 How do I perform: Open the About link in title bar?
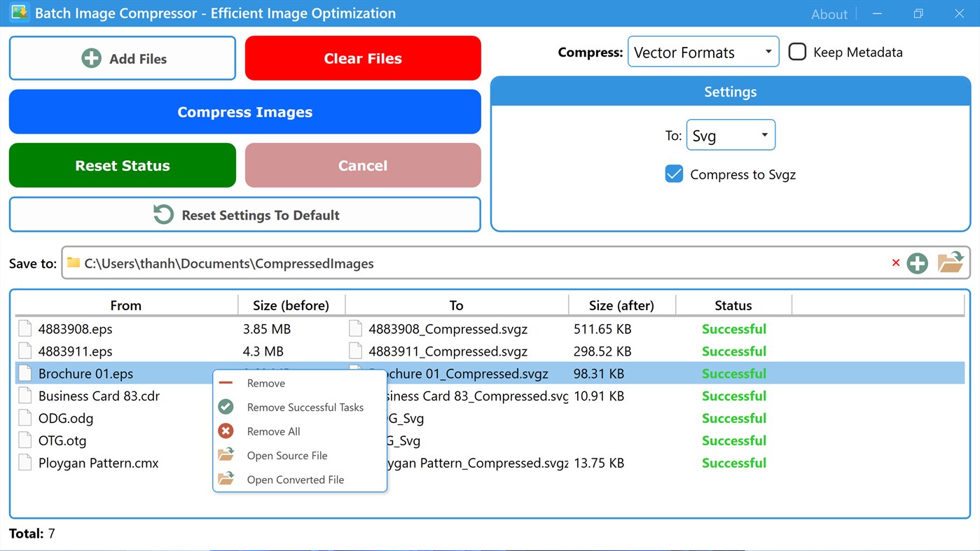point(829,14)
